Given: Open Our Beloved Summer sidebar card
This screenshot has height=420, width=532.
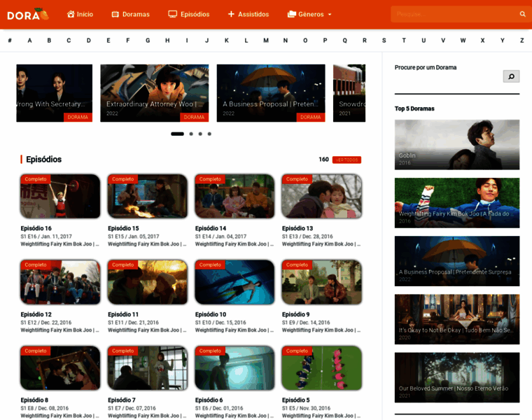Looking at the screenshot, I should click(x=456, y=377).
